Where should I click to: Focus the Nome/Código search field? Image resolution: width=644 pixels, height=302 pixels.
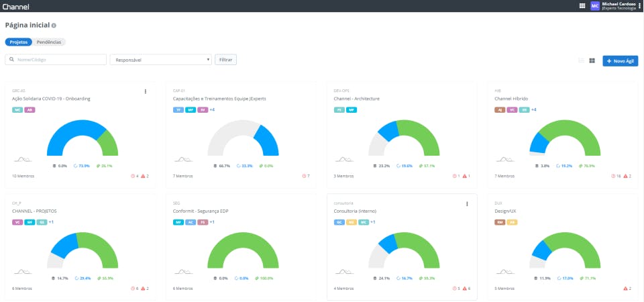[x=56, y=60]
